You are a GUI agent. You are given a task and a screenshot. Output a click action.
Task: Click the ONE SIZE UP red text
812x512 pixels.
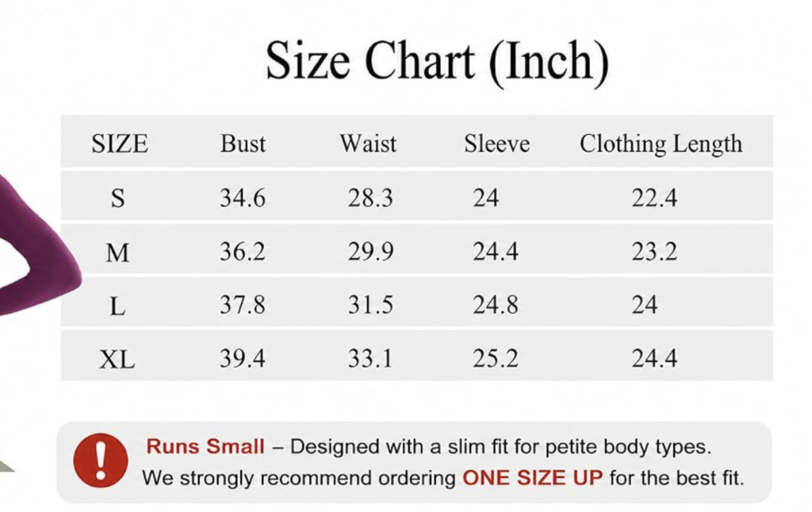point(532,478)
